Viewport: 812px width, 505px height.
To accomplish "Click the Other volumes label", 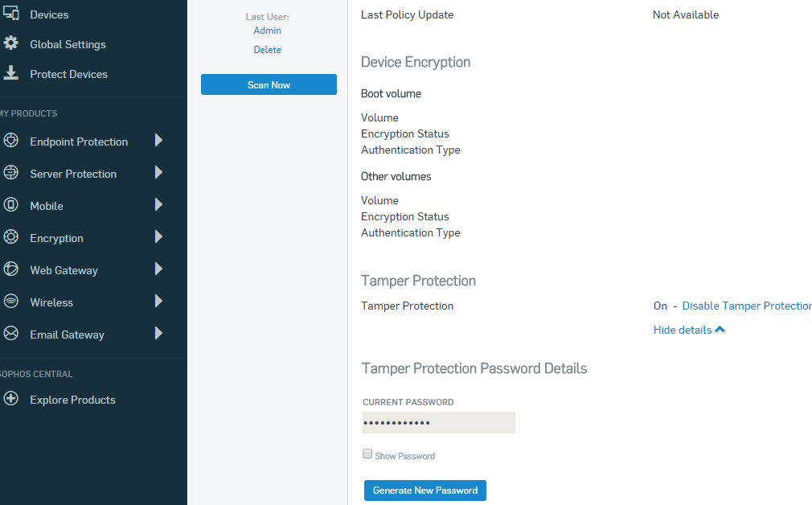I will click(x=396, y=177).
